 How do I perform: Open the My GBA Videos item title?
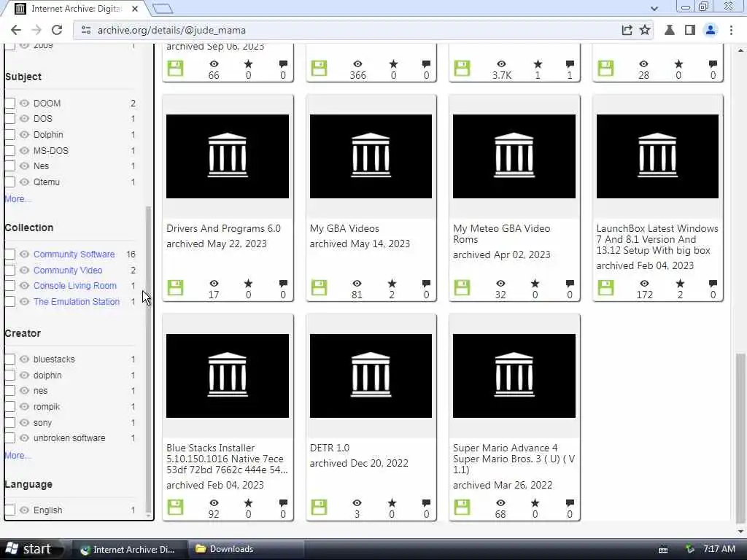[344, 228]
